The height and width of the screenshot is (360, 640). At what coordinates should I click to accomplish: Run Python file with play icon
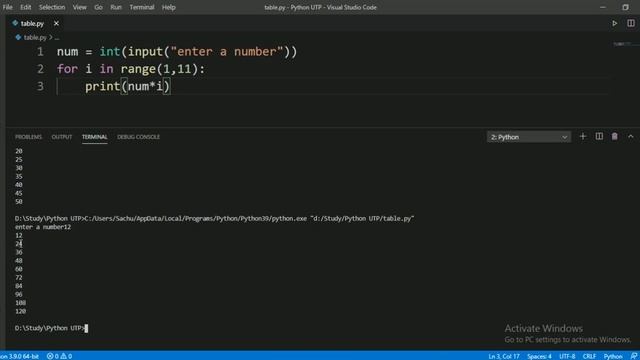(614, 24)
